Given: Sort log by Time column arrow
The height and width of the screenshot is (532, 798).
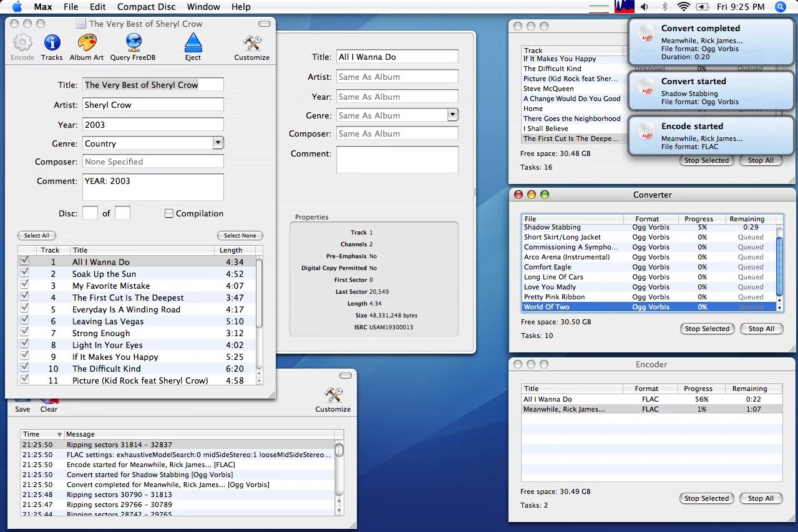Looking at the screenshot, I should click(x=60, y=434).
